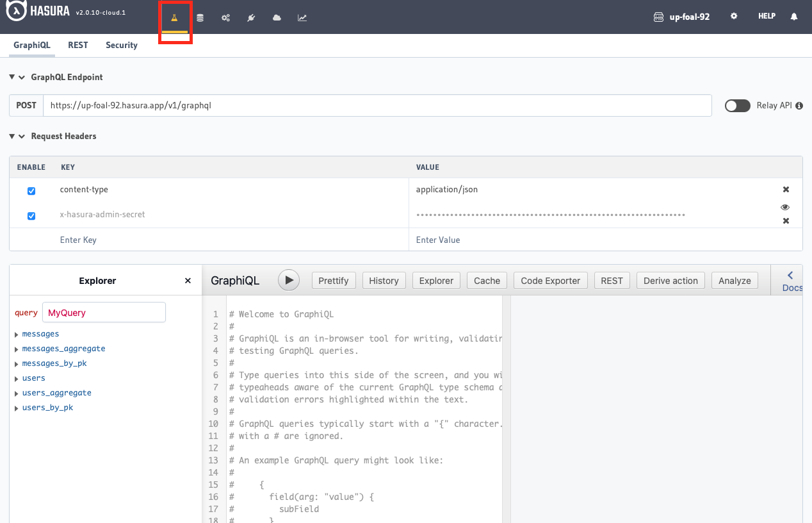Disable the x-hasura-admin-secret header
The width and height of the screenshot is (812, 523).
31,216
